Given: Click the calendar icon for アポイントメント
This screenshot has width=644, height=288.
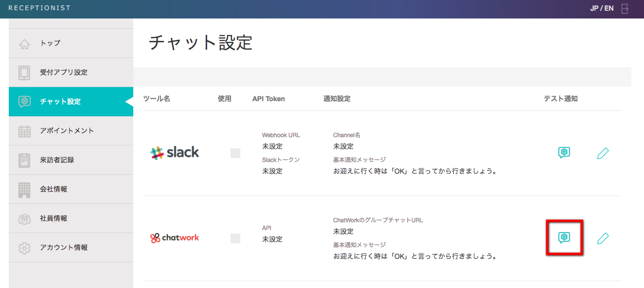Looking at the screenshot, I should coord(24,131).
